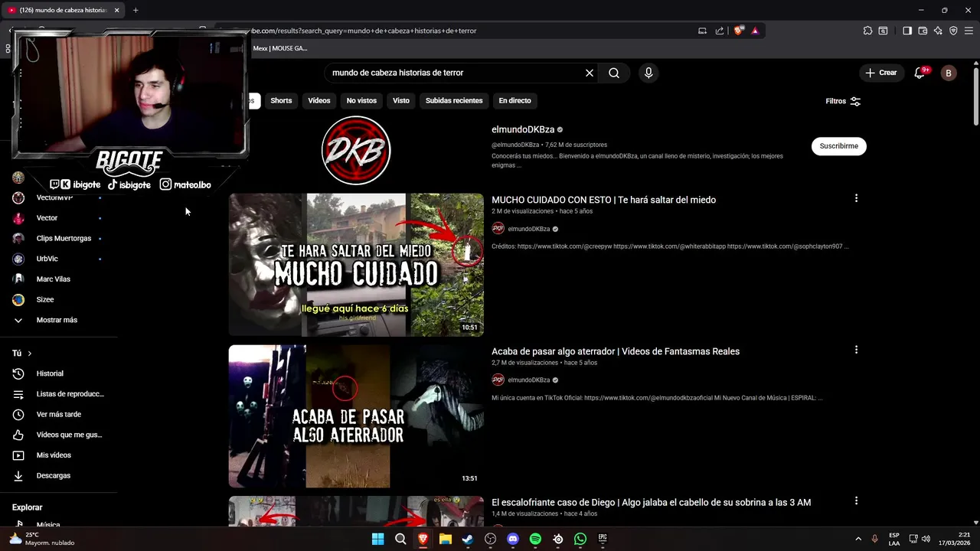Open the Brave Wallet icon
The width and height of the screenshot is (980, 551).
click(x=923, y=31)
